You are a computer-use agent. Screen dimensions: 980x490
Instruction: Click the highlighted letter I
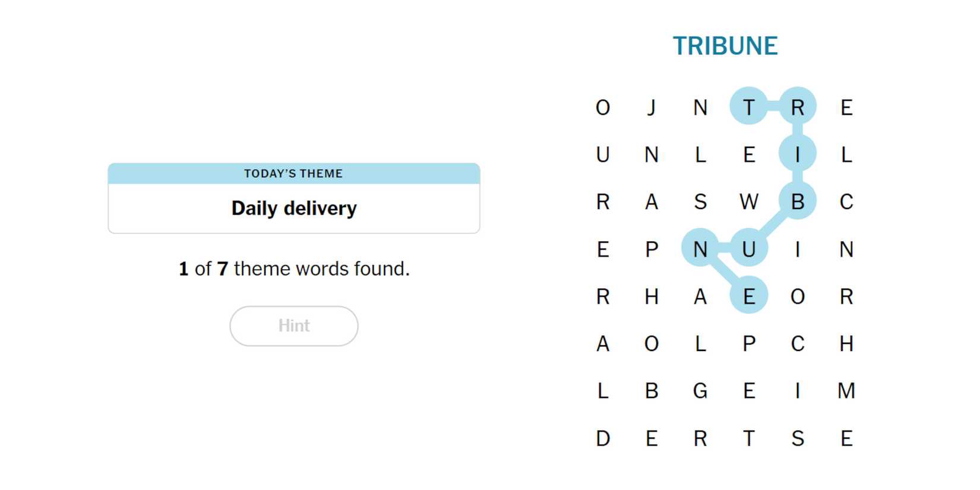pyautogui.click(x=798, y=154)
